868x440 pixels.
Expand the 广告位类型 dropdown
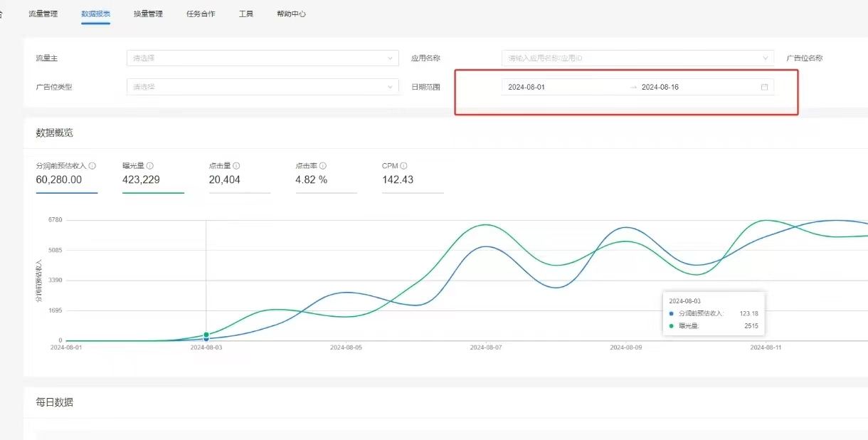[x=262, y=87]
